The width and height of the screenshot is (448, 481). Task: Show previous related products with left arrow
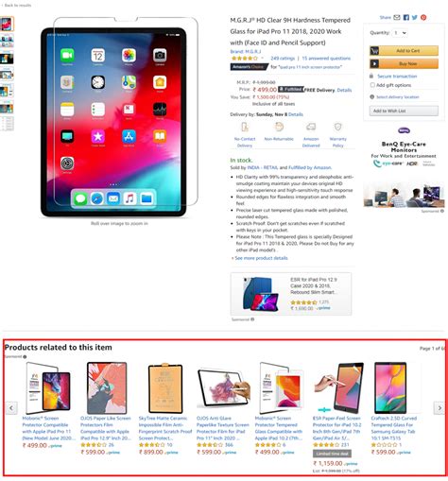coord(11,408)
